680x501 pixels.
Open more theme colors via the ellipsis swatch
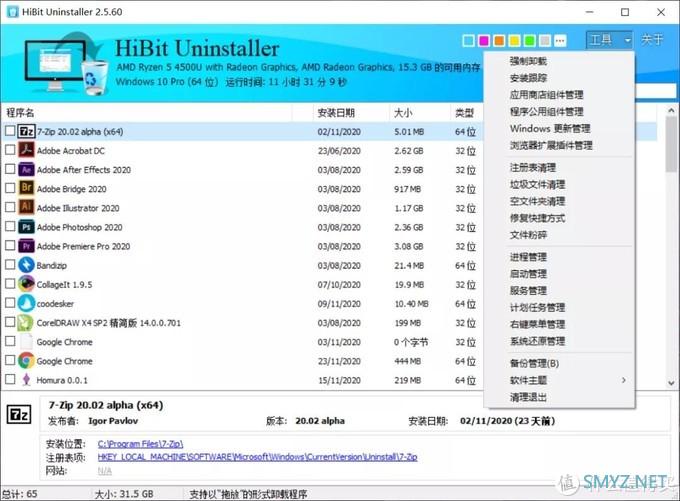pos(560,41)
